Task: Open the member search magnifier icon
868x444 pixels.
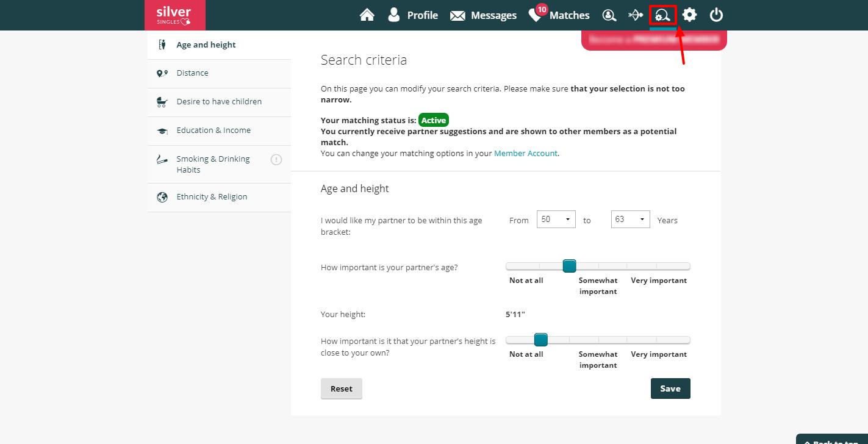Action: [609, 15]
